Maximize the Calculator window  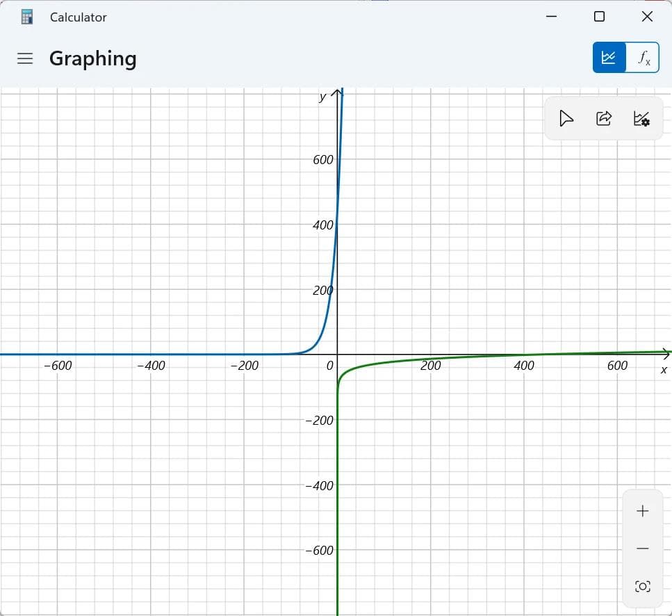coord(599,17)
